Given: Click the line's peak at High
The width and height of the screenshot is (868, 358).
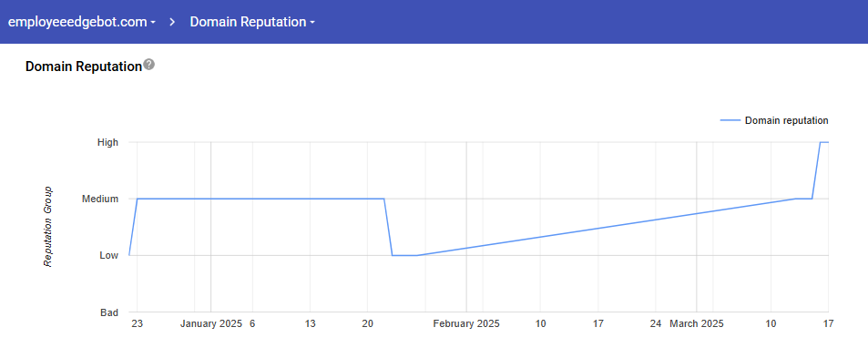Looking at the screenshot, I should click(823, 142).
